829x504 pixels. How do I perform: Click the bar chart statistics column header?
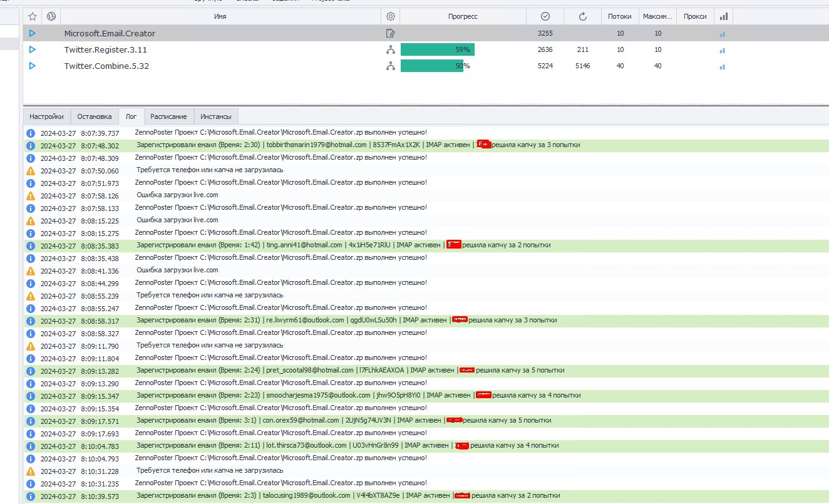724,16
